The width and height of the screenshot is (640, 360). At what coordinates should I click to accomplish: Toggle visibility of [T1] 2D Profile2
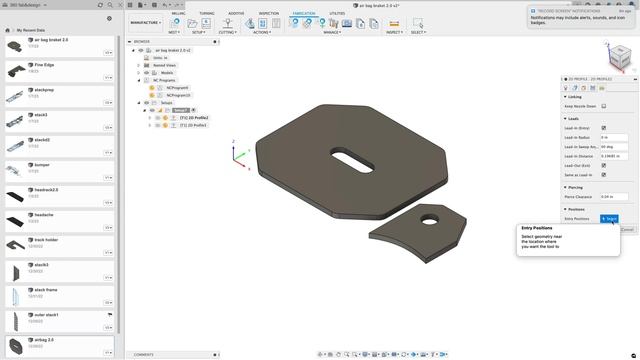click(158, 118)
